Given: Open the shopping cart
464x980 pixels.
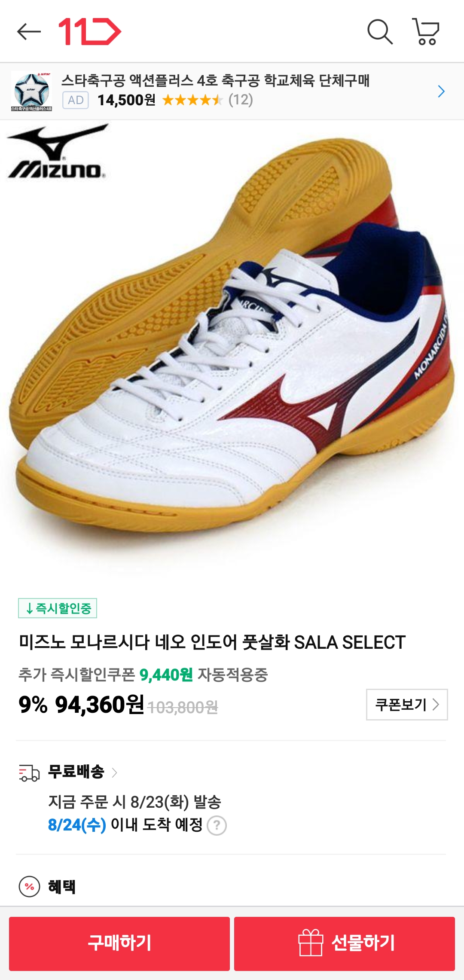Looking at the screenshot, I should point(426,31).
